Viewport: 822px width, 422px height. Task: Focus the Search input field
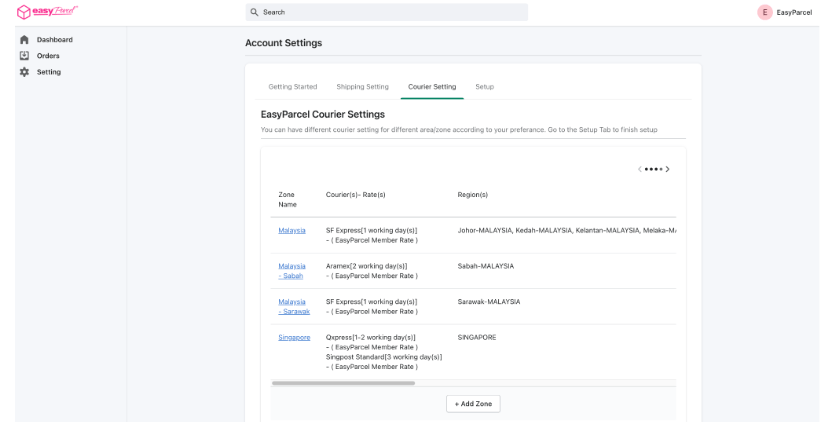coord(386,12)
